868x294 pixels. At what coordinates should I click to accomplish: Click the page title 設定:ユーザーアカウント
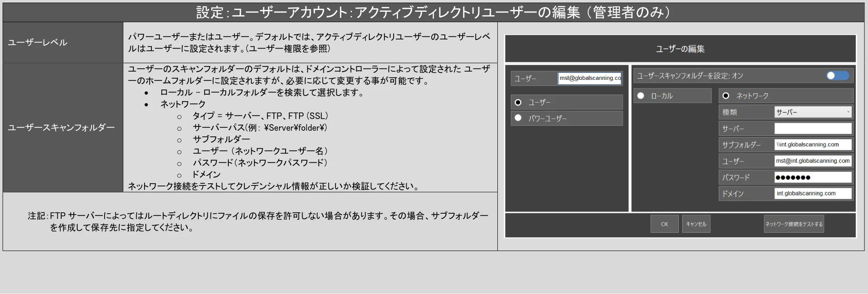click(x=433, y=12)
